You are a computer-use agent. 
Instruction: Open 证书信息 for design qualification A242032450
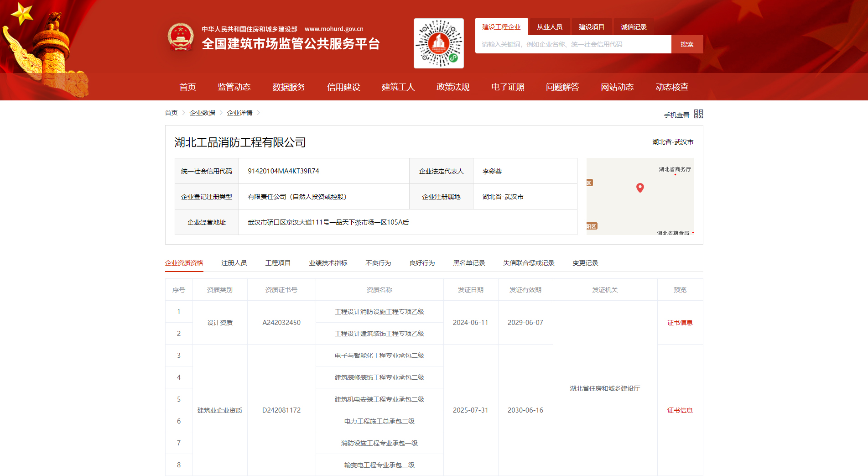pyautogui.click(x=680, y=323)
